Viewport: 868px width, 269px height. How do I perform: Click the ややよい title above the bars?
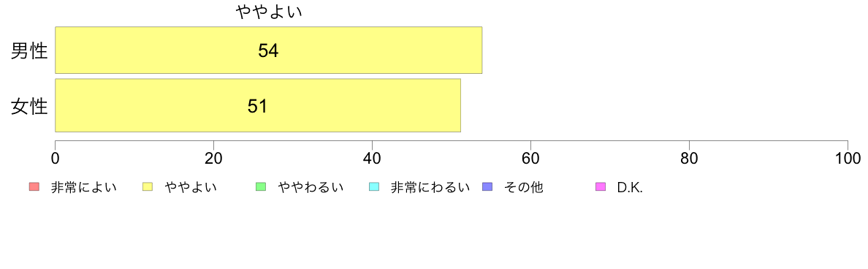click(x=269, y=12)
